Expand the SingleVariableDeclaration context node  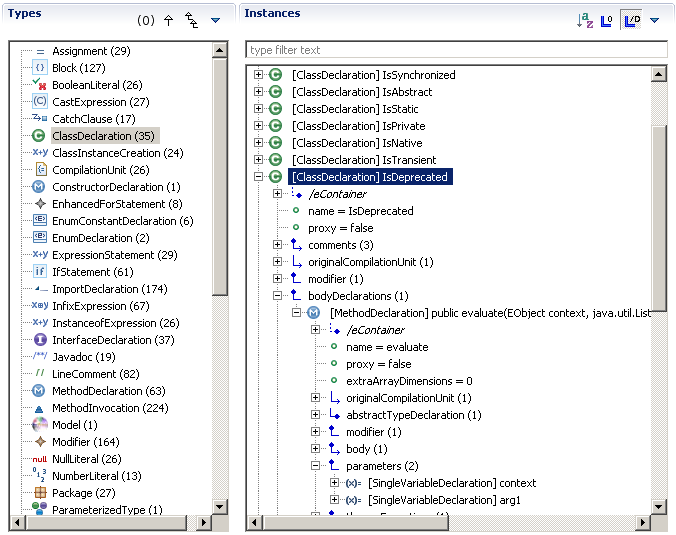click(x=334, y=482)
